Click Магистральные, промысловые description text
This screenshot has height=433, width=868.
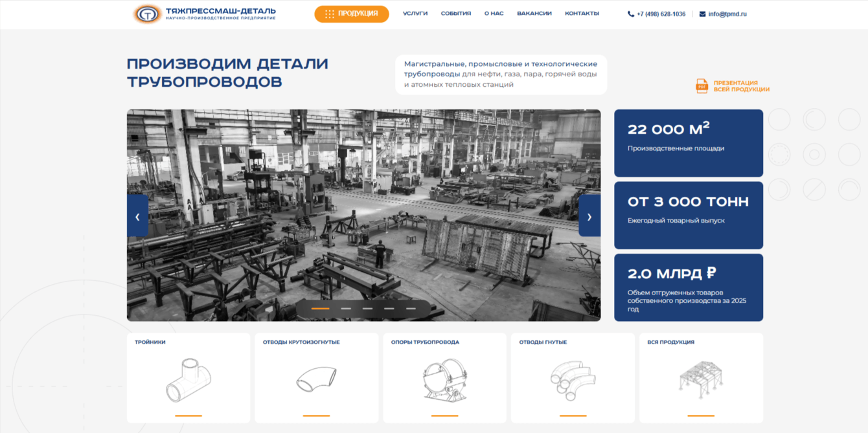(x=501, y=74)
